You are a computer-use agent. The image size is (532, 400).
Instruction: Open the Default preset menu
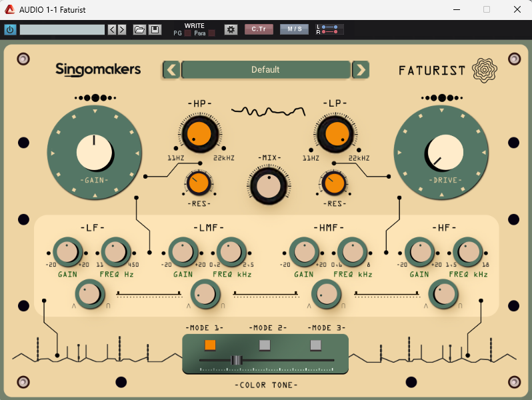pos(265,70)
